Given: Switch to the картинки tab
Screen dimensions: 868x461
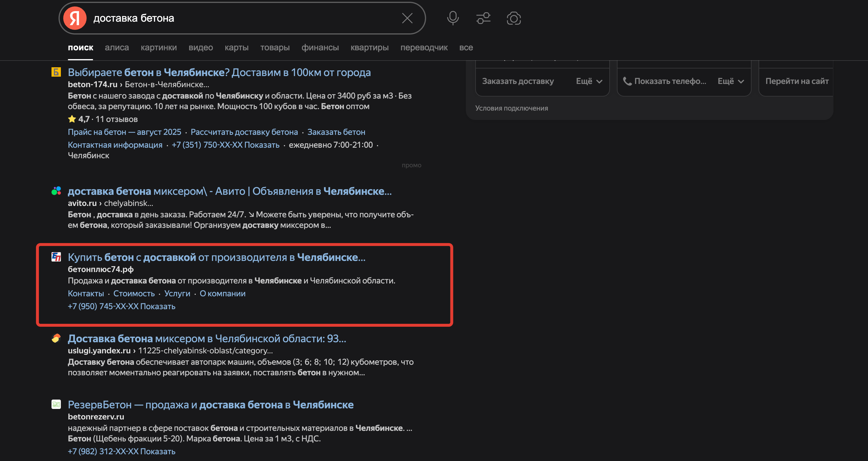Looking at the screenshot, I should [x=159, y=47].
